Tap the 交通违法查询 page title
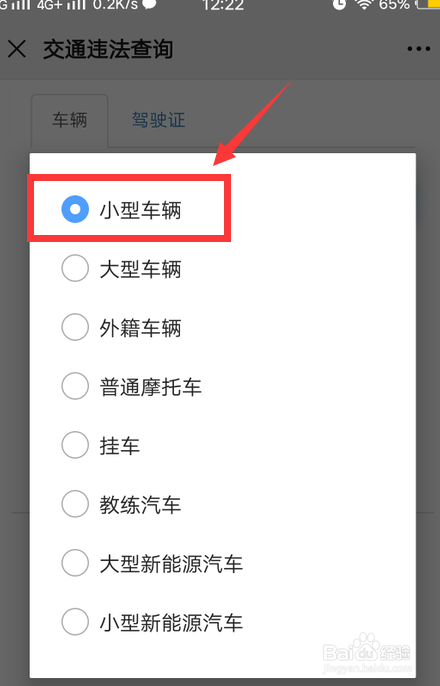The image size is (440, 686). (x=108, y=49)
